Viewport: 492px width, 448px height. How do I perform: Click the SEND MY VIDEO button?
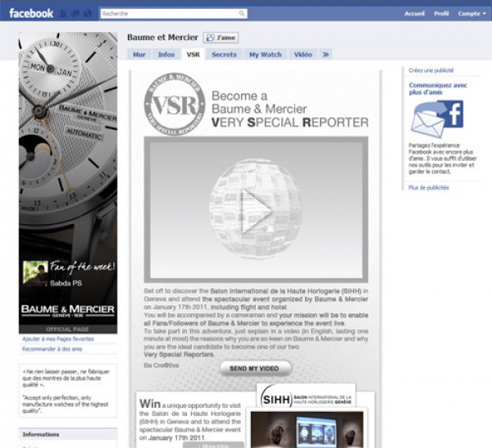(x=255, y=368)
